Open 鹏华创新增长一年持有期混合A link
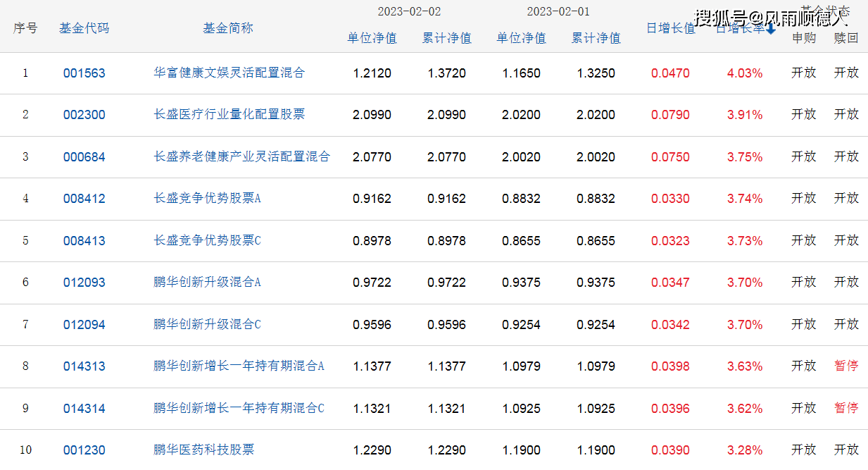Viewport: 868px width, 470px height. (239, 366)
